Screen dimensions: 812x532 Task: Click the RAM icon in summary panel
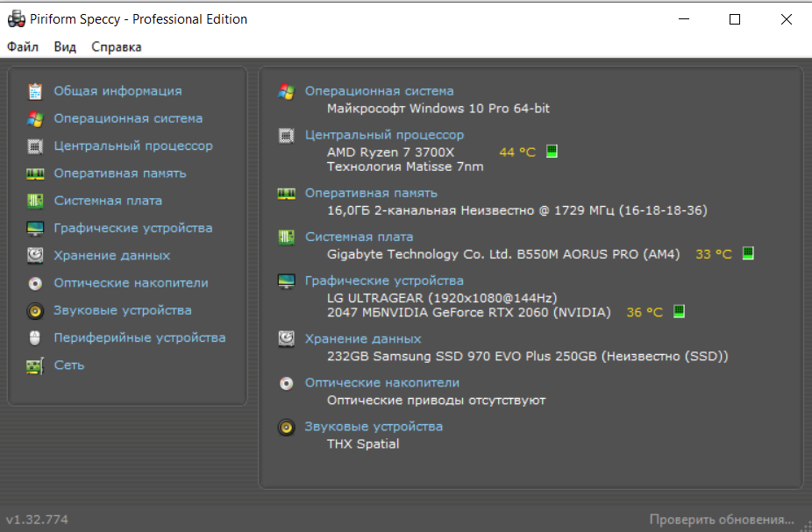[286, 194]
